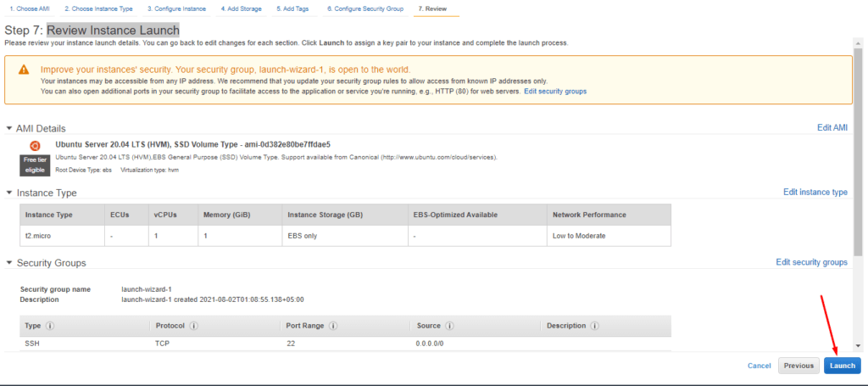Click Edit security groups link beside Security Groups

coord(811,262)
